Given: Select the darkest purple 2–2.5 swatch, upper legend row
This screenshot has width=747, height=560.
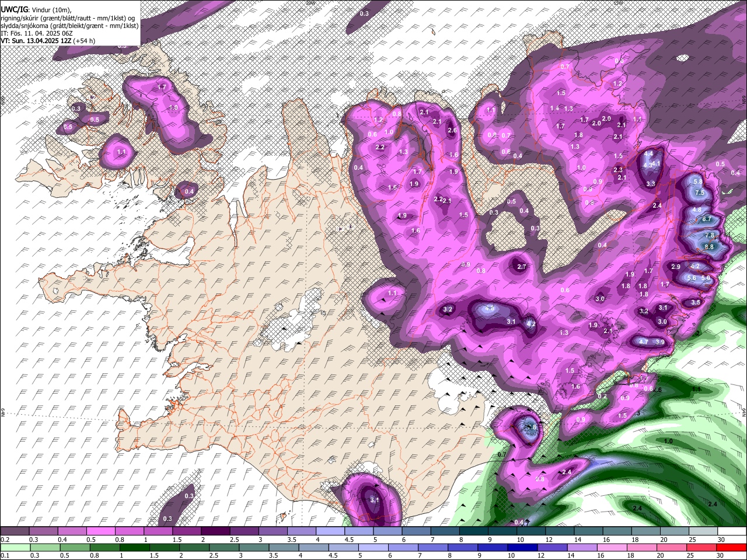Looking at the screenshot, I should click(216, 531).
